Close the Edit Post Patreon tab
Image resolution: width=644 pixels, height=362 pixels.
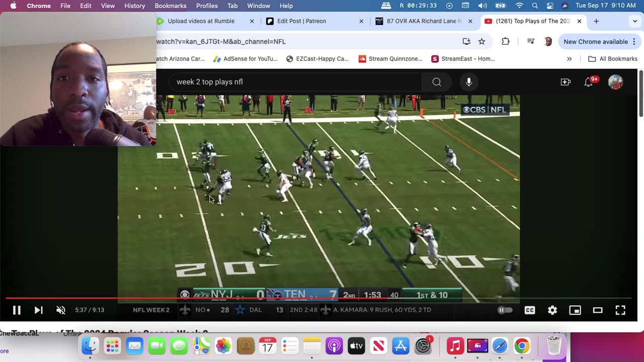point(361,21)
